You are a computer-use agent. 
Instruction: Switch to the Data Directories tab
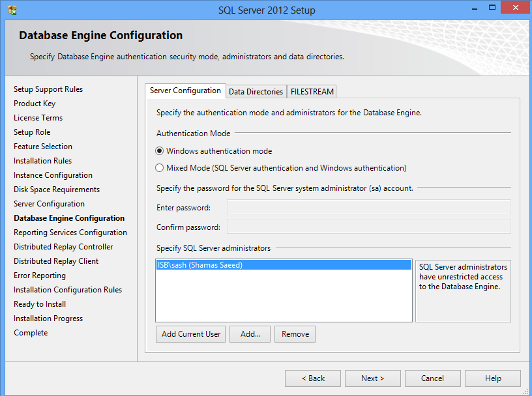256,91
